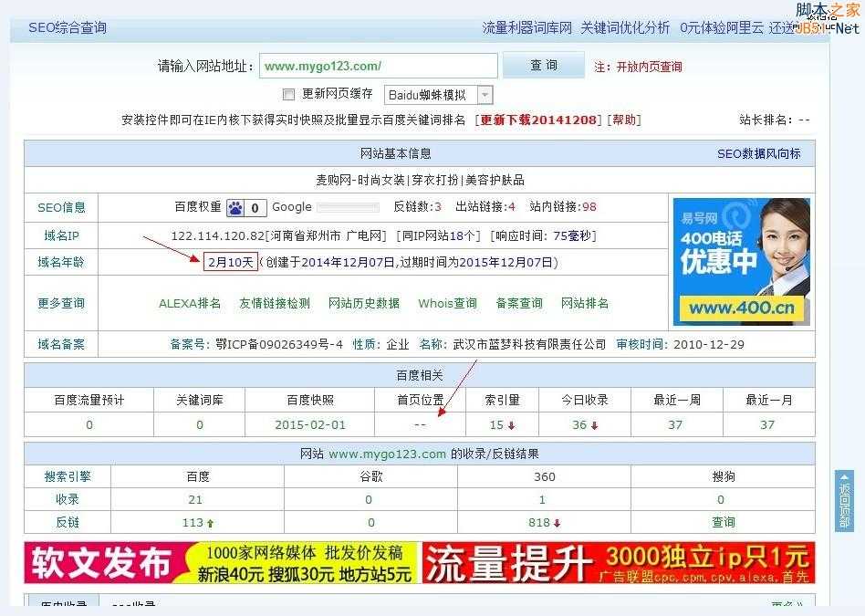Click the ALEXA排名 link
This screenshot has height=616, width=865.
click(188, 303)
